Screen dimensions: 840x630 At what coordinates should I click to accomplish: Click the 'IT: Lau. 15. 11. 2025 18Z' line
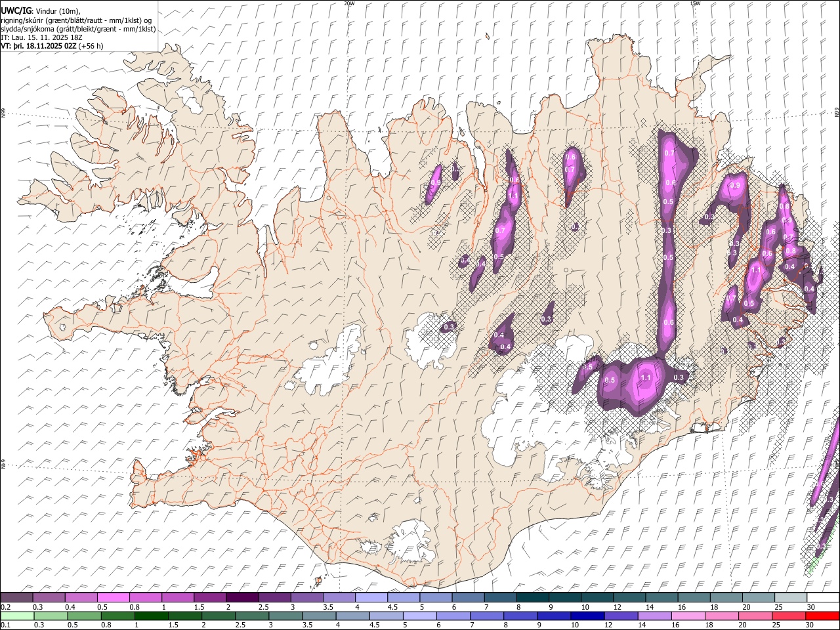click(x=42, y=37)
